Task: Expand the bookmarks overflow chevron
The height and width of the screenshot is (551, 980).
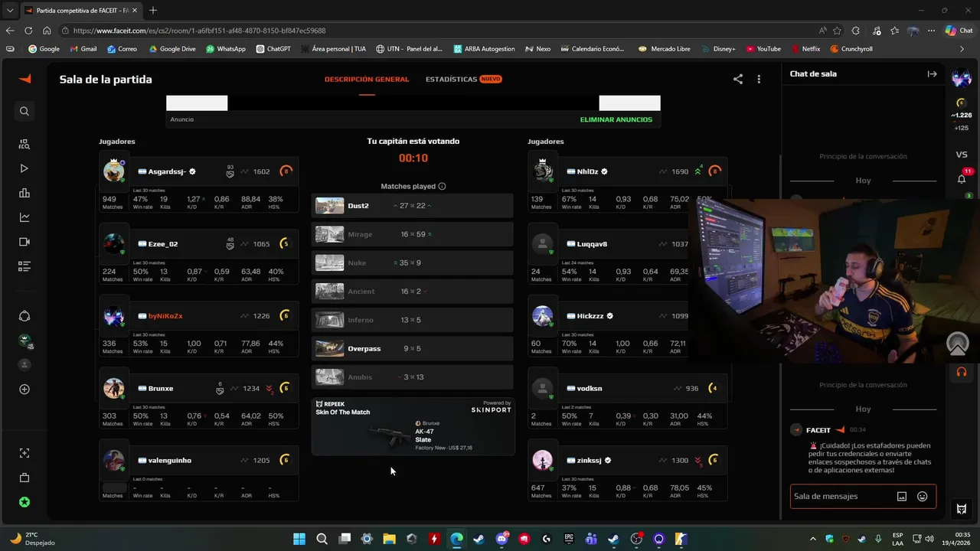Action: point(962,49)
